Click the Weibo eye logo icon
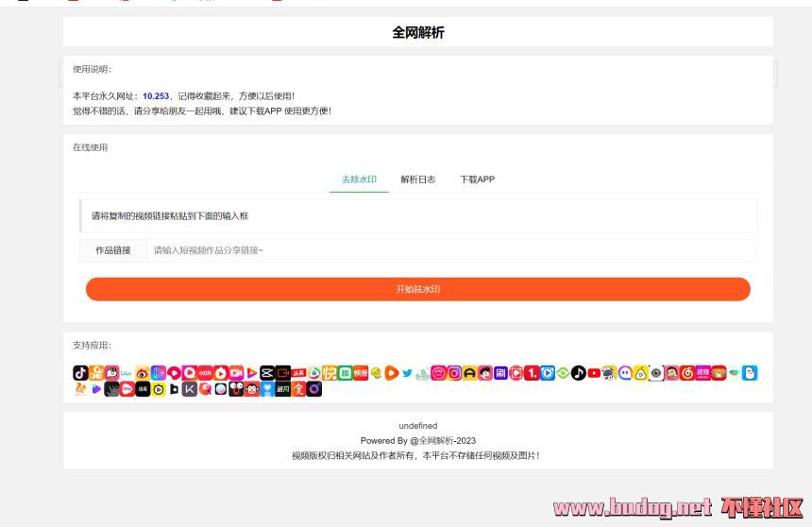 coord(143,373)
